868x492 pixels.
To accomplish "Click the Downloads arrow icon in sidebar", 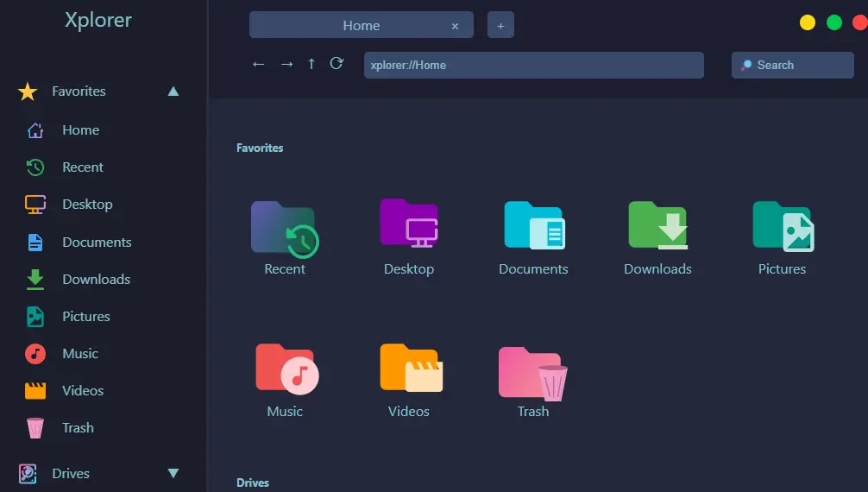I will click(35, 280).
